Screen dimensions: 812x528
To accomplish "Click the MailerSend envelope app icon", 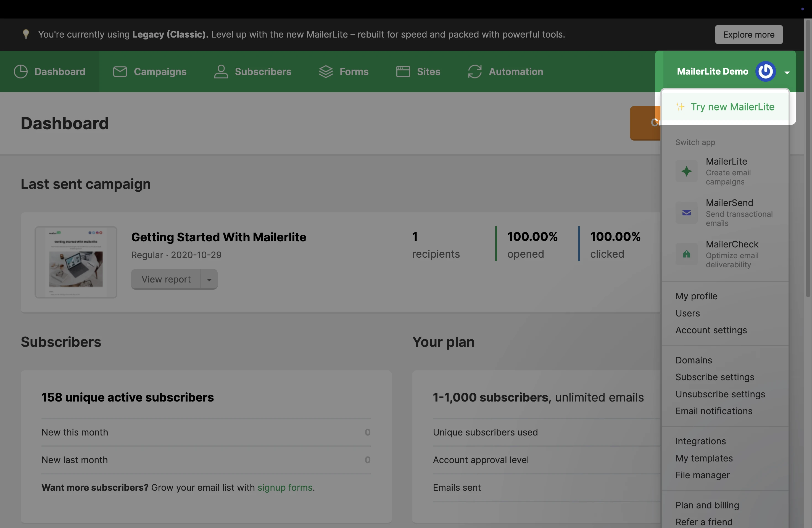I will coord(686,213).
